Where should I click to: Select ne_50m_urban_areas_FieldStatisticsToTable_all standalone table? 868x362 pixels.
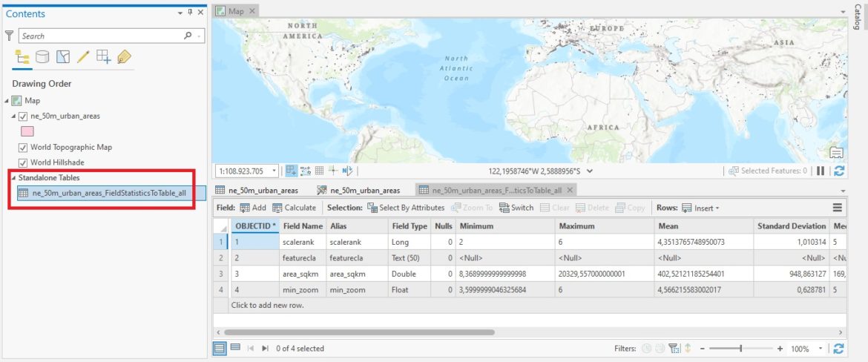point(108,193)
